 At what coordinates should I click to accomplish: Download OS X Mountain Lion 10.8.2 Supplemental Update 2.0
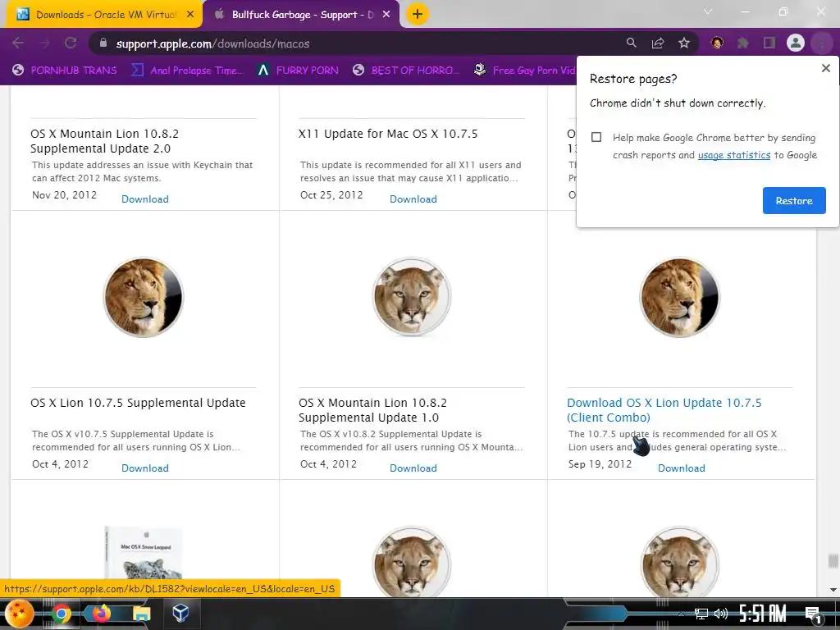145,199
